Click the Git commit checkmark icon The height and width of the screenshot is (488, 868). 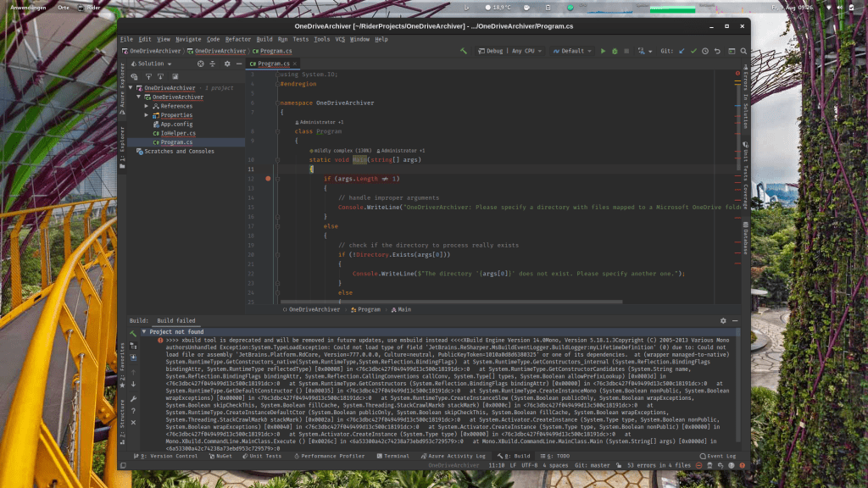693,51
